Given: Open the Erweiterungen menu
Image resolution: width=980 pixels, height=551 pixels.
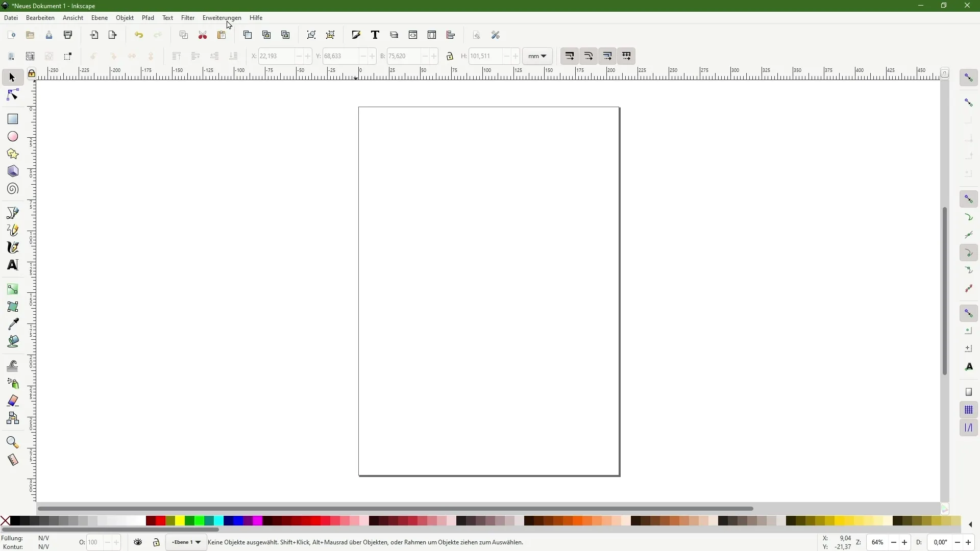Looking at the screenshot, I should 222,18.
